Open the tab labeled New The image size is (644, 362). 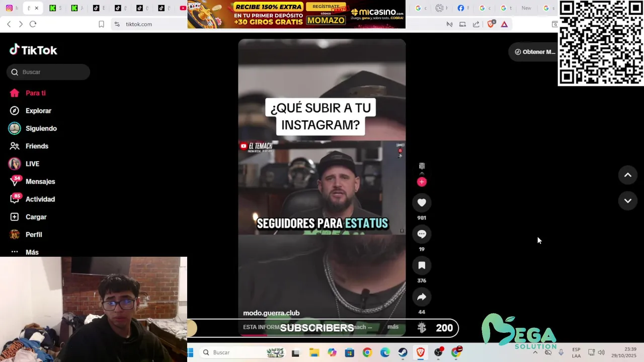click(526, 8)
